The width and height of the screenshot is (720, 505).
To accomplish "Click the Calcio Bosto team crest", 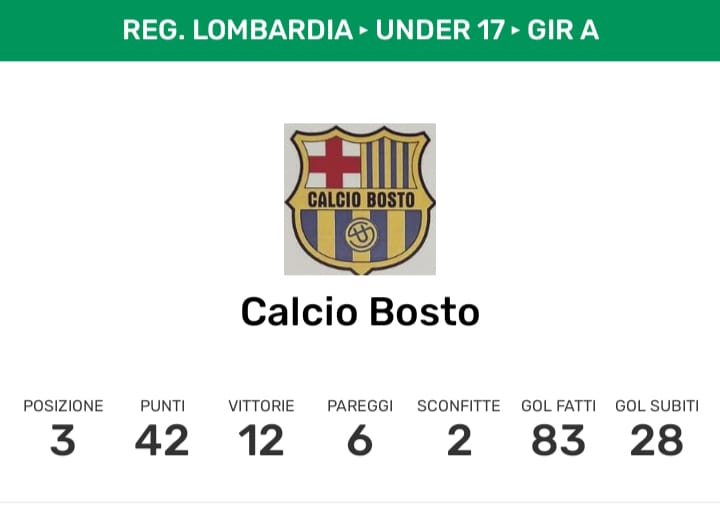I will point(360,199).
